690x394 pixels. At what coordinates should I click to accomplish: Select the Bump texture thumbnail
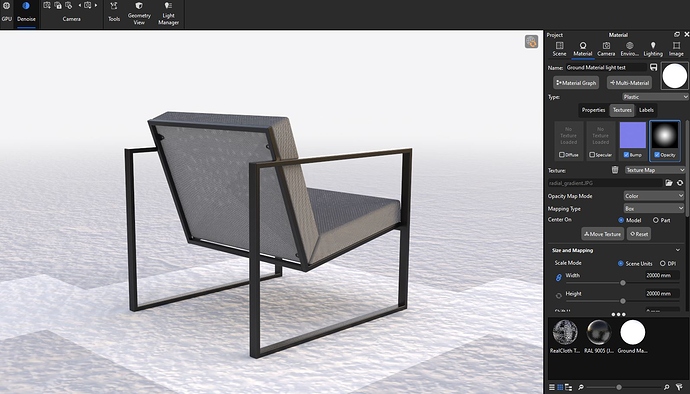tap(633, 135)
